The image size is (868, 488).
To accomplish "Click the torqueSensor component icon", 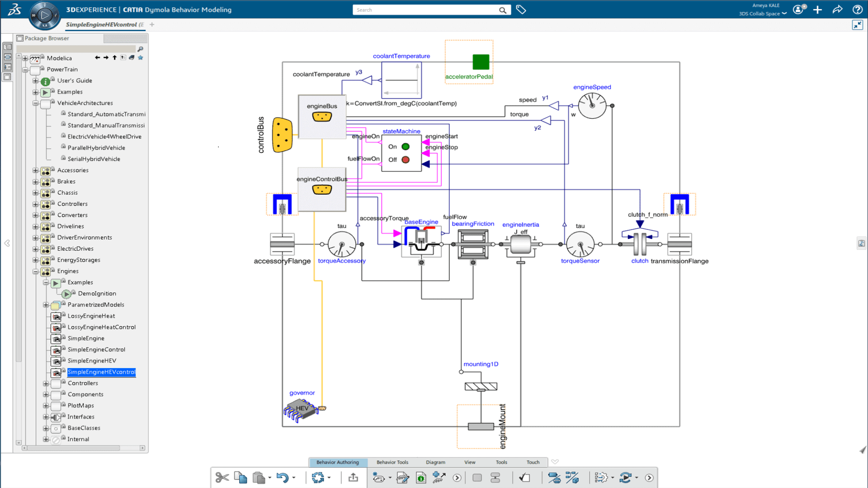I will click(579, 243).
